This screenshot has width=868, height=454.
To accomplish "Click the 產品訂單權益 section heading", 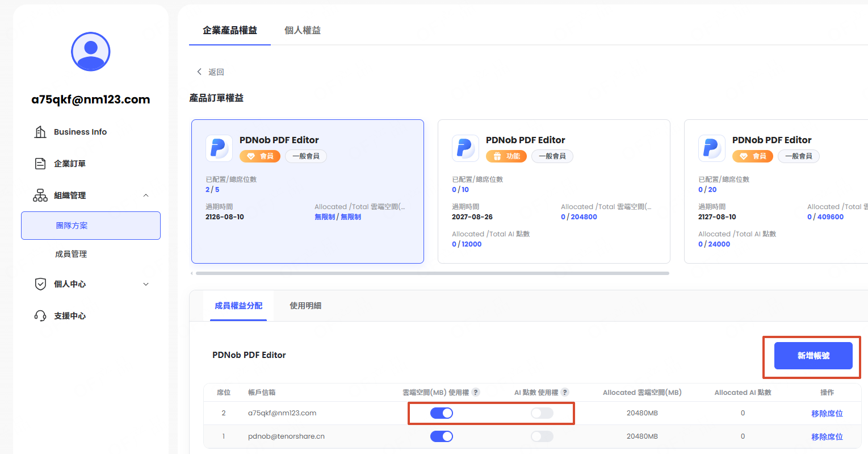I will [x=216, y=98].
